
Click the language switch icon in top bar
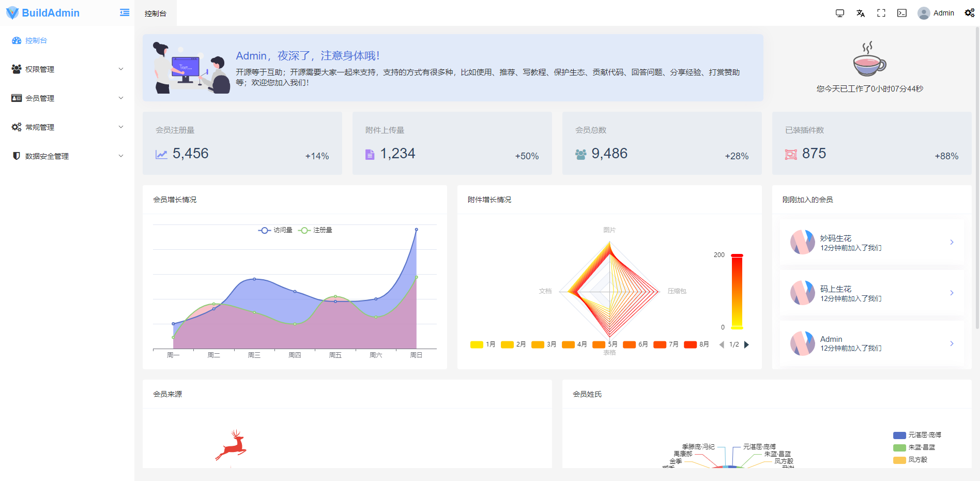point(860,12)
